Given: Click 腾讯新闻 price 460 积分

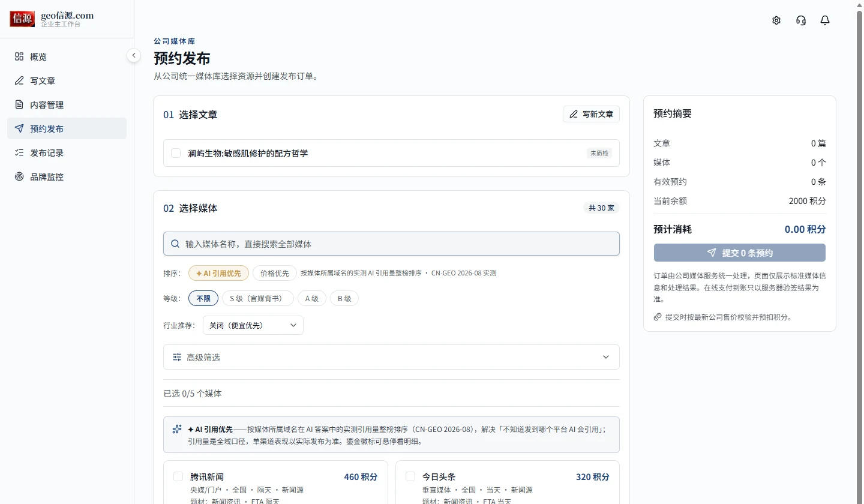Looking at the screenshot, I should [x=361, y=477].
